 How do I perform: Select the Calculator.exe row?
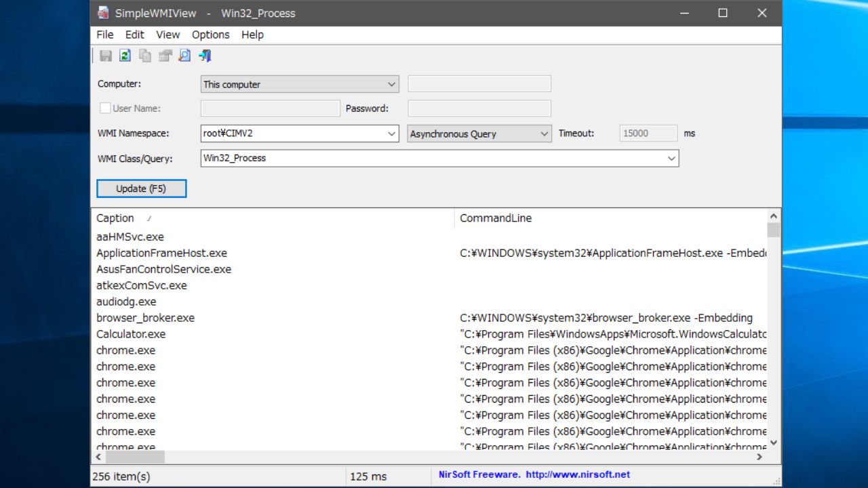pyautogui.click(x=429, y=335)
